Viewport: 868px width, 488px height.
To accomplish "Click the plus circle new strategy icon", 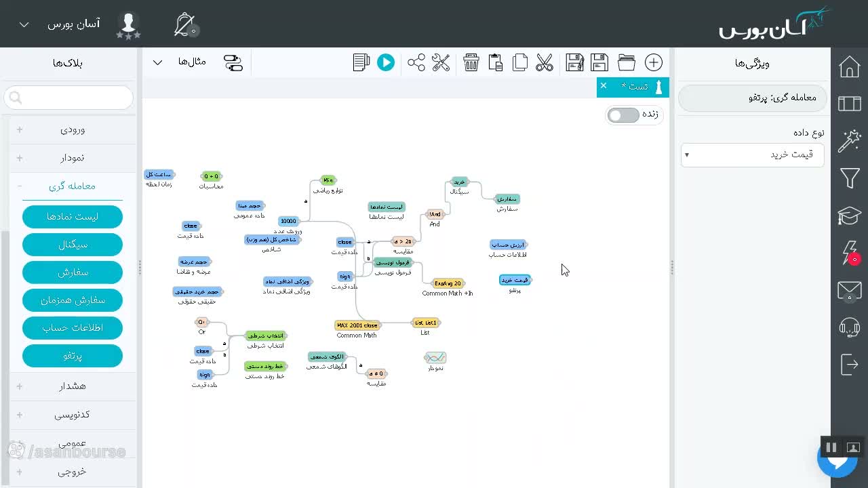I will point(654,62).
